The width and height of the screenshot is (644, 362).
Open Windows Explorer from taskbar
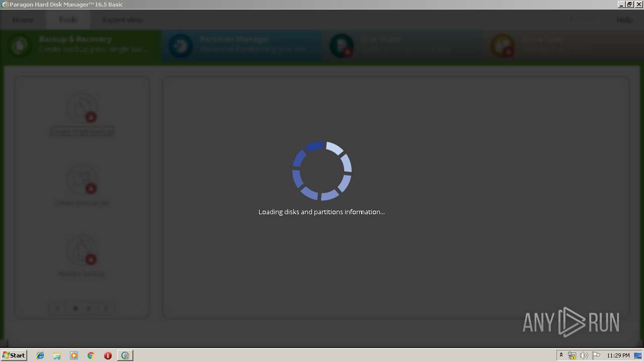pos(57,355)
